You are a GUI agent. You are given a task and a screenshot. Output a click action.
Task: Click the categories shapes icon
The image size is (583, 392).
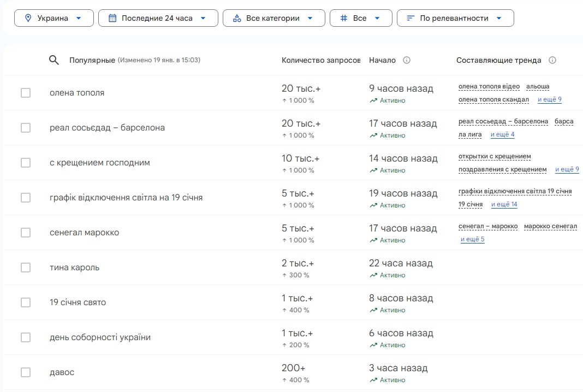(x=237, y=18)
